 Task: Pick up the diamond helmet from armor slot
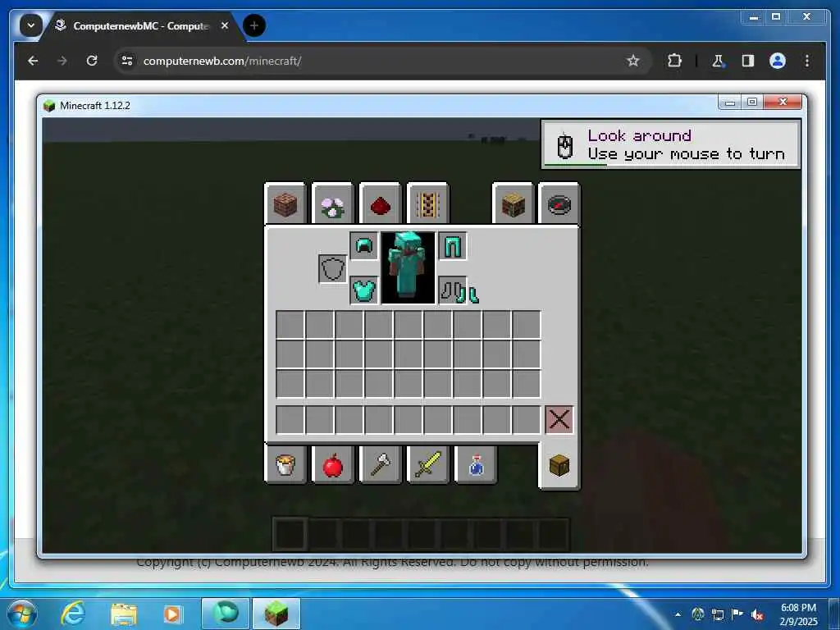[x=363, y=246]
